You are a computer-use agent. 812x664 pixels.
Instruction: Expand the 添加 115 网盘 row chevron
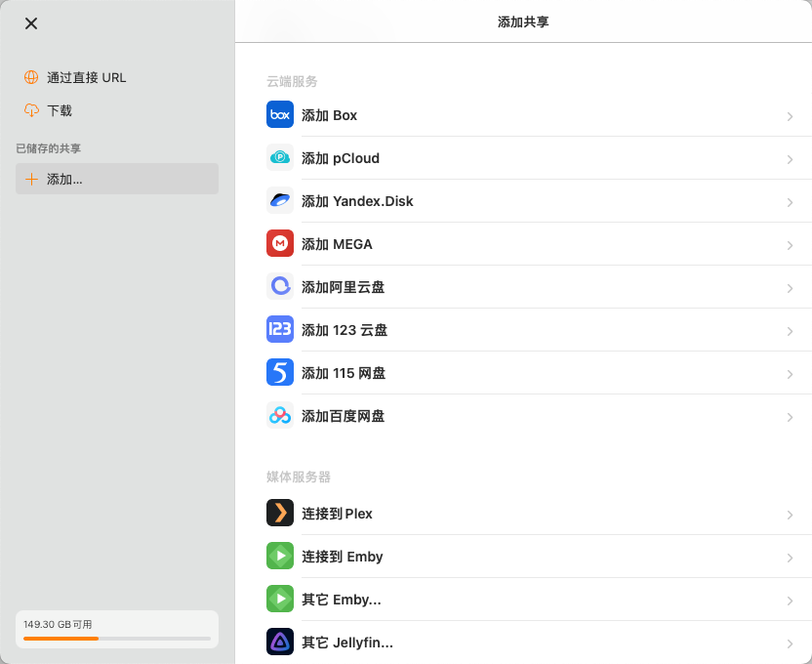790,374
